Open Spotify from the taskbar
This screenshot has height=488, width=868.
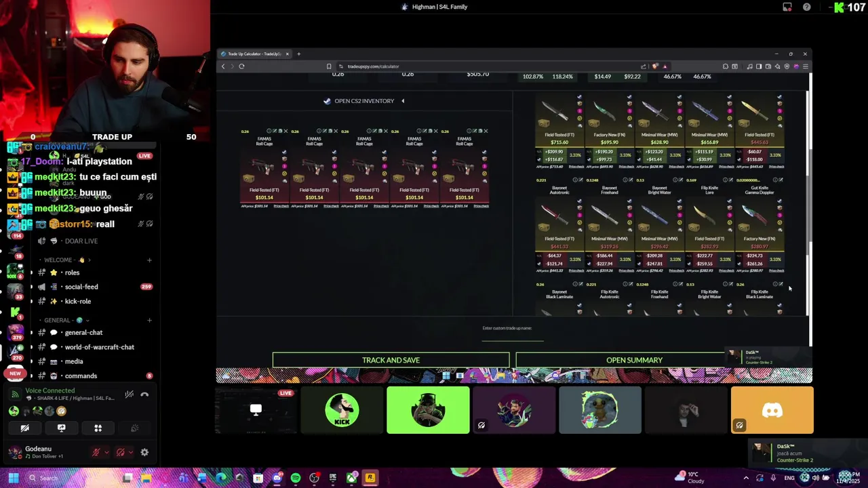(296, 478)
